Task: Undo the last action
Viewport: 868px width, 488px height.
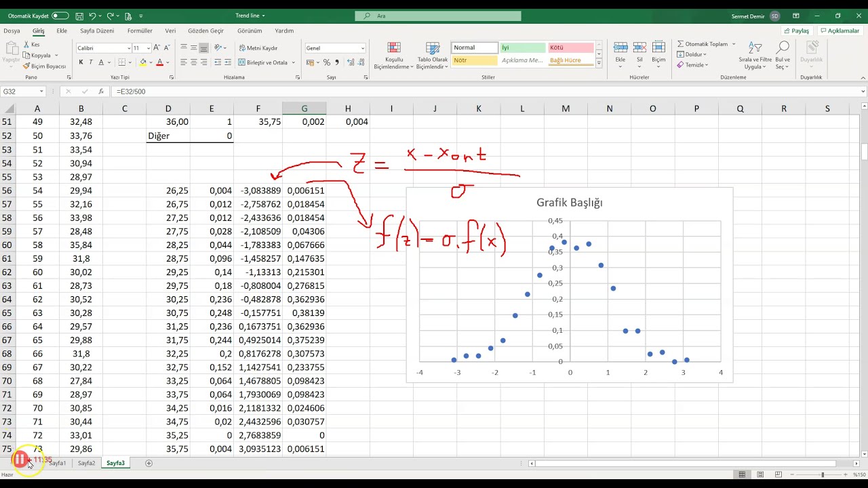Action: click(x=92, y=16)
